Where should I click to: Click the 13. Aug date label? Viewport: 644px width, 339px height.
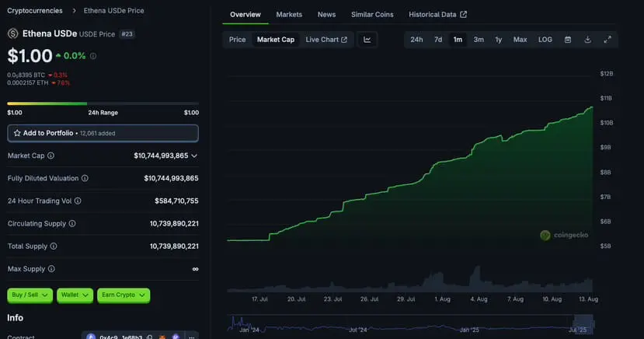pyautogui.click(x=588, y=299)
